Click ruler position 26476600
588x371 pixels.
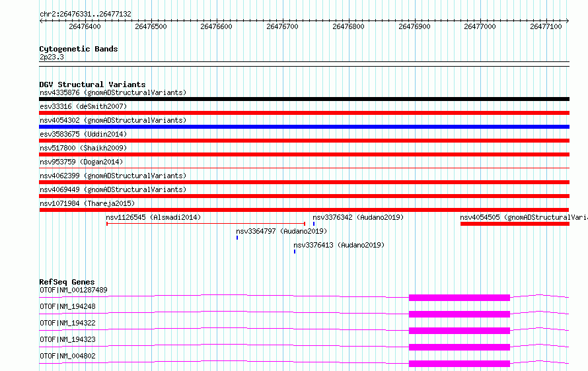pos(217,26)
